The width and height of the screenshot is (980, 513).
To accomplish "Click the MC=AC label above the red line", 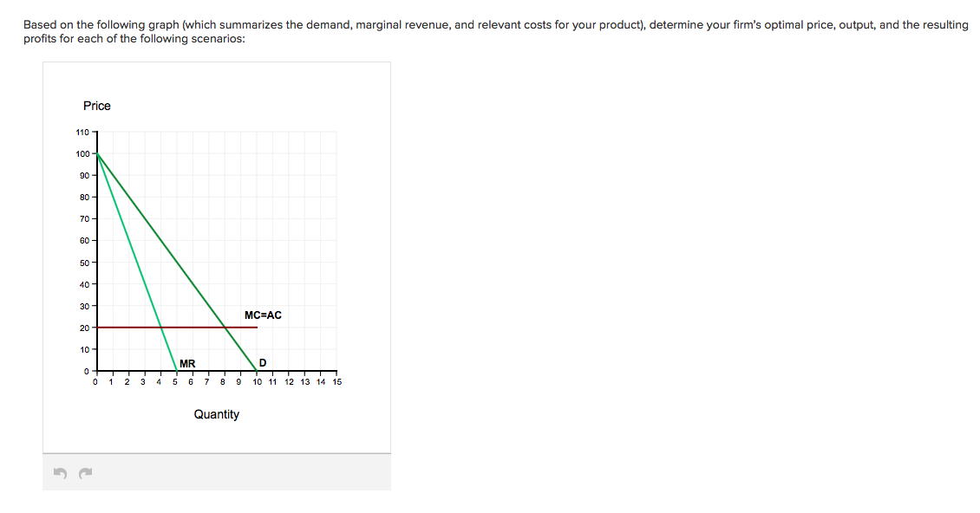I will tap(263, 315).
